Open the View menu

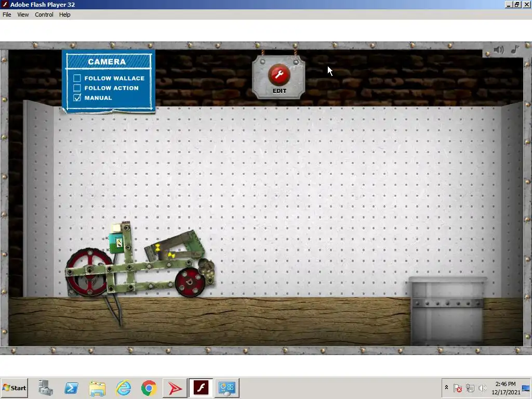click(23, 15)
